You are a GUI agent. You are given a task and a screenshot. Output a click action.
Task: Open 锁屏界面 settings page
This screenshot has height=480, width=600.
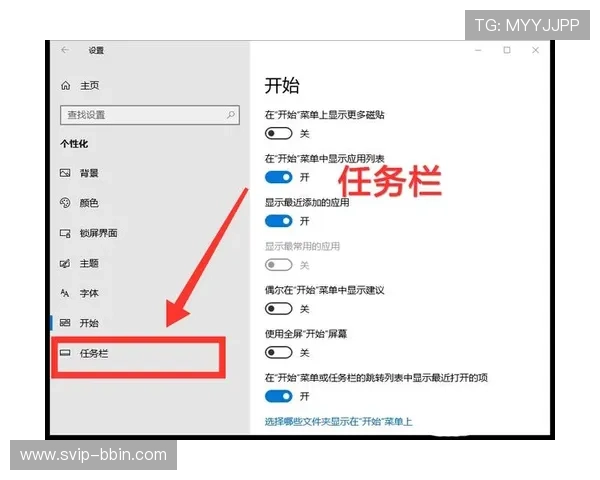[x=98, y=233]
